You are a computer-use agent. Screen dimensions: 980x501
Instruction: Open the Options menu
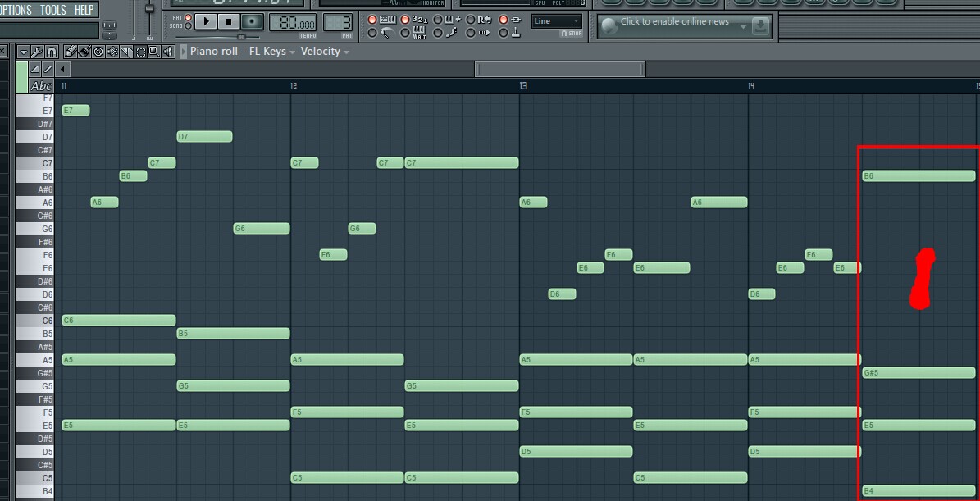pyautogui.click(x=15, y=10)
